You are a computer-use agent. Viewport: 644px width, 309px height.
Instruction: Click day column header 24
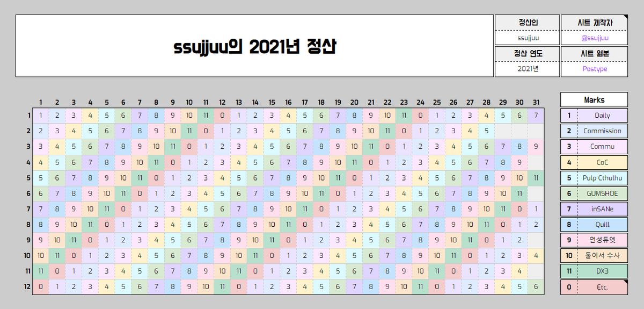point(420,102)
